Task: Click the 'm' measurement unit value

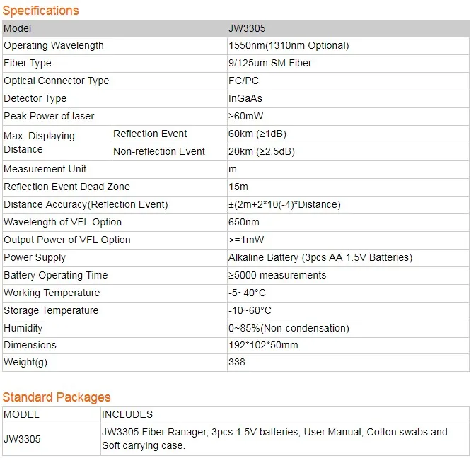Action: click(233, 170)
